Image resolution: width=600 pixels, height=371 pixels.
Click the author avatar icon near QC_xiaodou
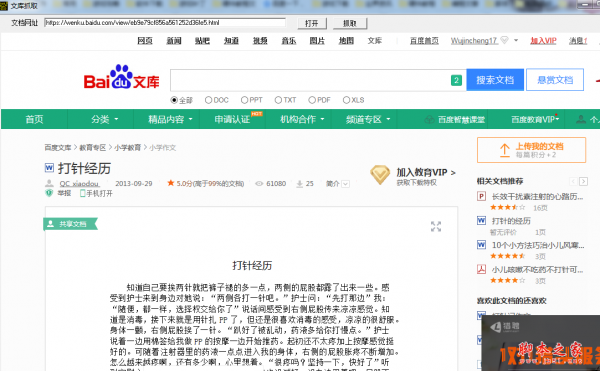point(49,183)
